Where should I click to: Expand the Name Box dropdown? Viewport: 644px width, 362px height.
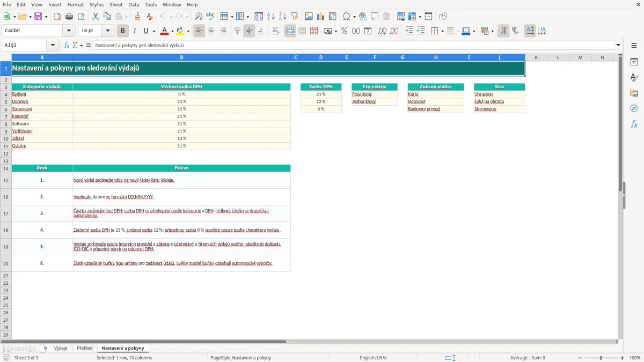pyautogui.click(x=53, y=45)
